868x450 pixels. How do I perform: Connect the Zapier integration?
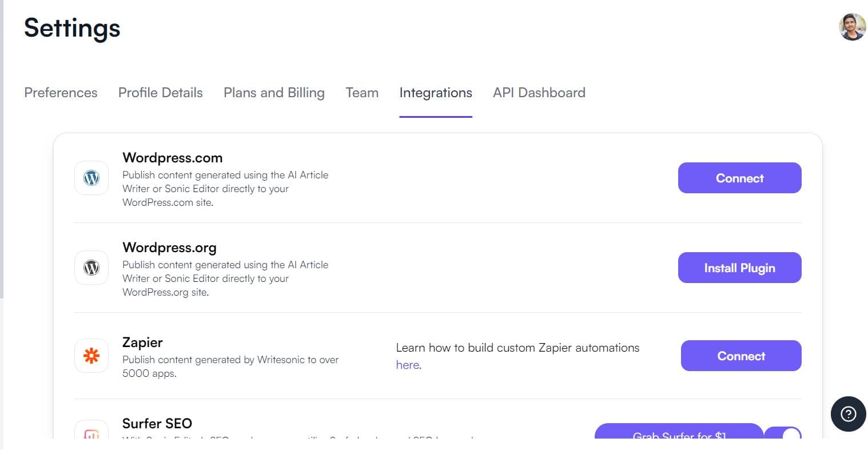click(741, 356)
